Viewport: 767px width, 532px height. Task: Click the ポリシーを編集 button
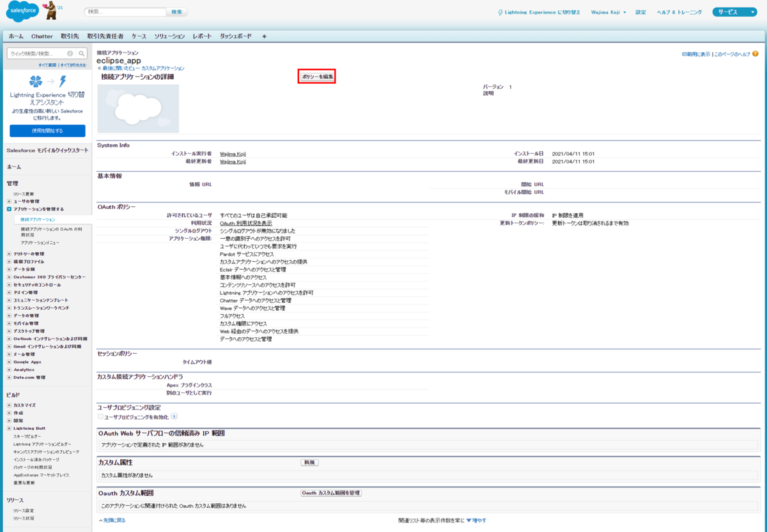[x=318, y=77]
